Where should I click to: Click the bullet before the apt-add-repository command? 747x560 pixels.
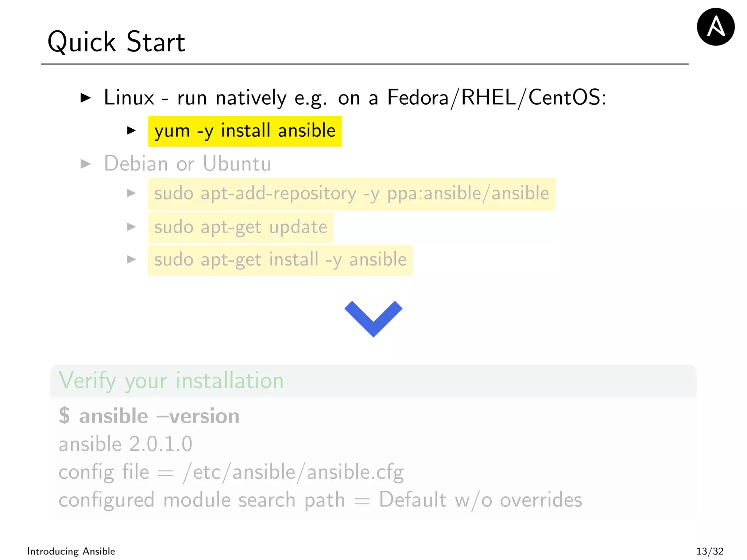(131, 193)
